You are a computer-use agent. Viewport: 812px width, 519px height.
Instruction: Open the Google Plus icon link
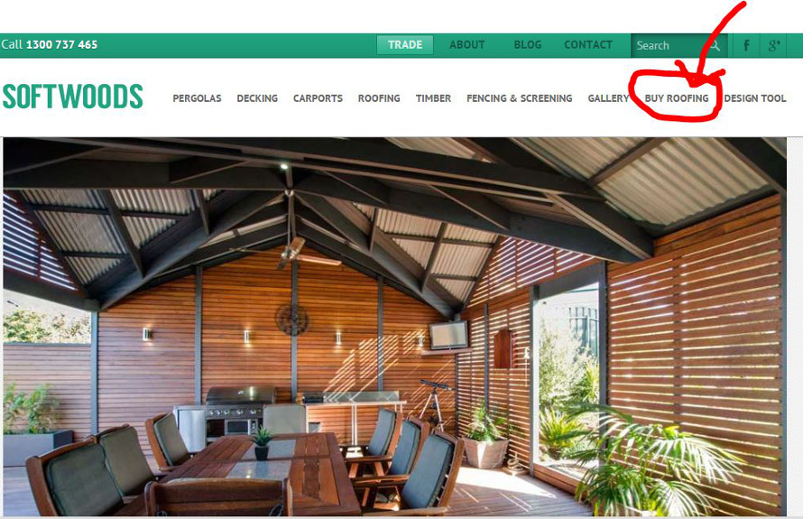[774, 45]
